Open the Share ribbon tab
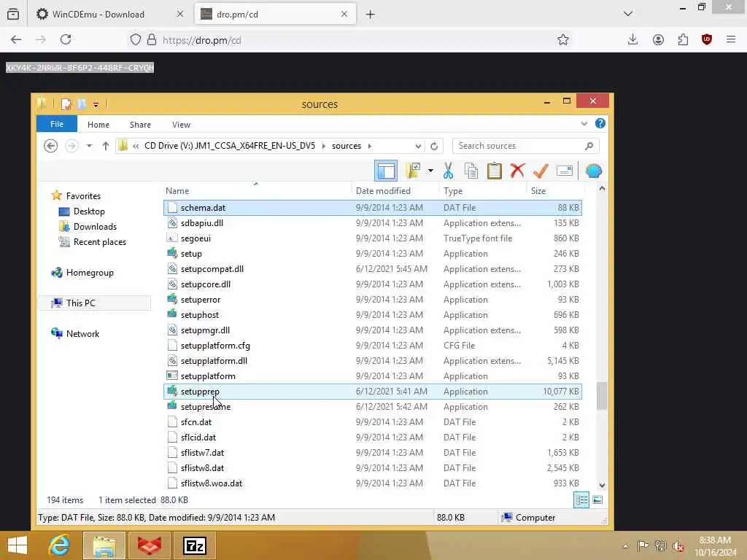The width and height of the screenshot is (747, 560). [x=140, y=124]
